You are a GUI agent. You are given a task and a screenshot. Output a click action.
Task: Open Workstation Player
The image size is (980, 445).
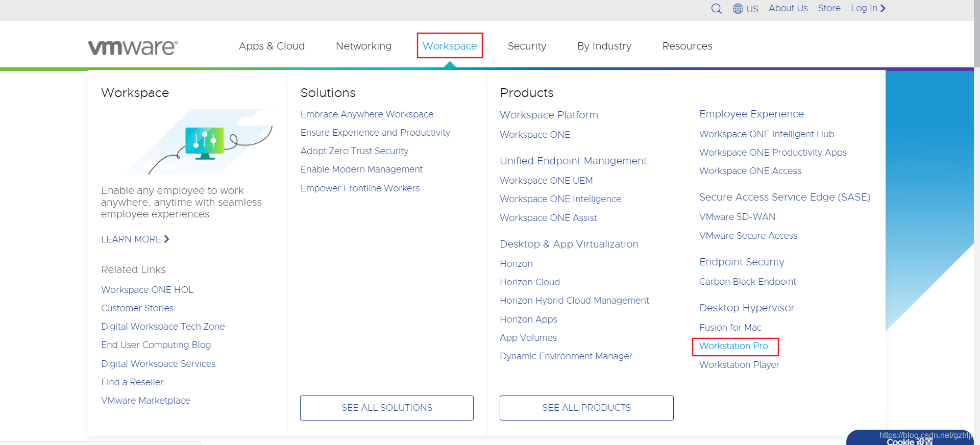739,364
